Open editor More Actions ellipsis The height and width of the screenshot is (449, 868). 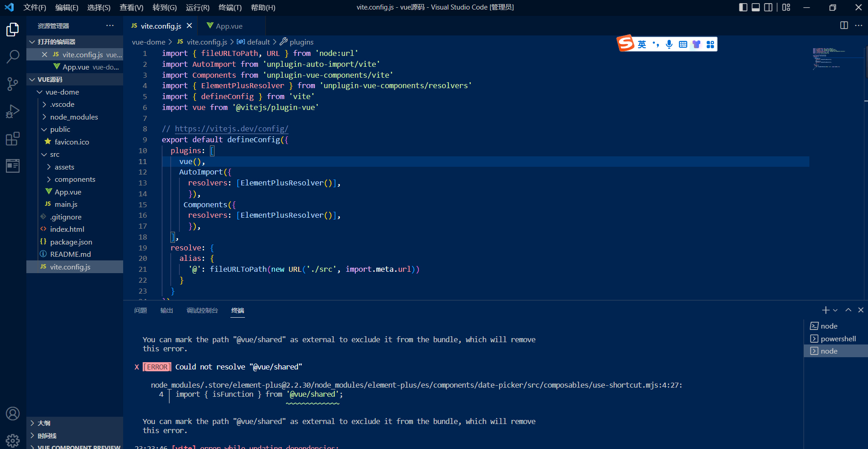[x=858, y=25]
